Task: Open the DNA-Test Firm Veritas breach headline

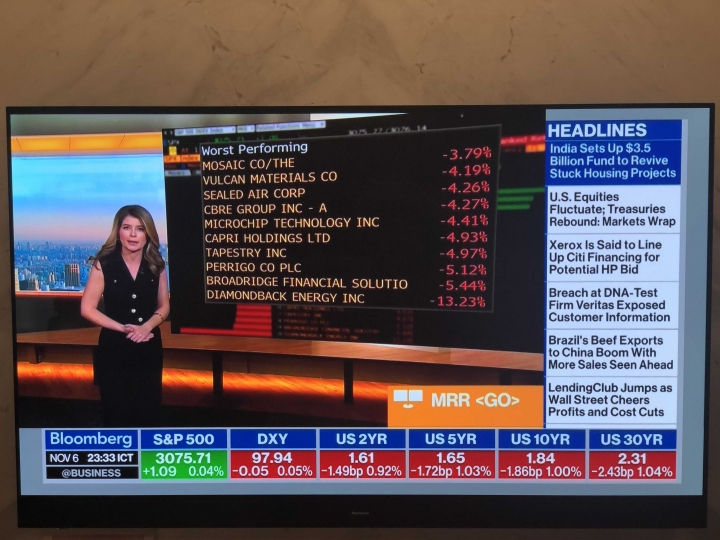Action: point(611,305)
